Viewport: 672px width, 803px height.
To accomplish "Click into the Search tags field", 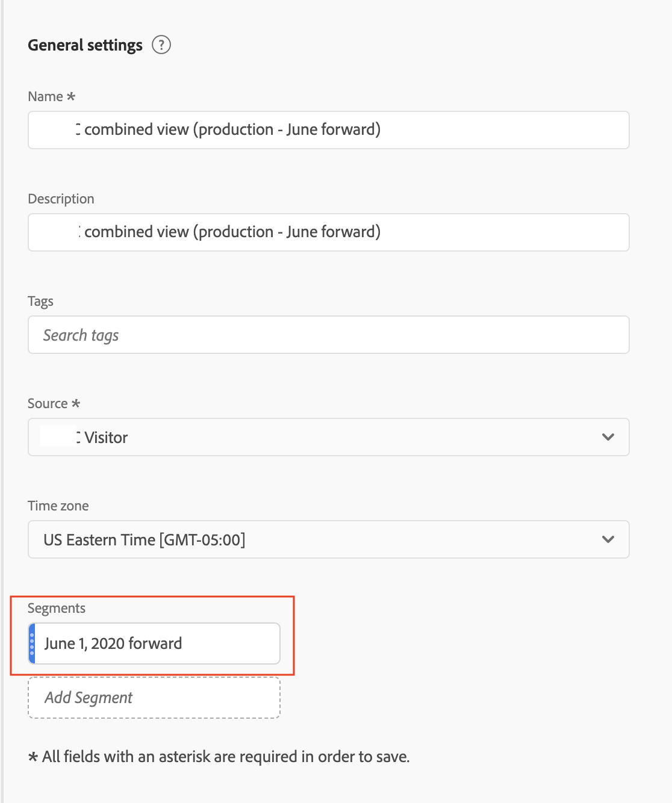I will pos(328,335).
